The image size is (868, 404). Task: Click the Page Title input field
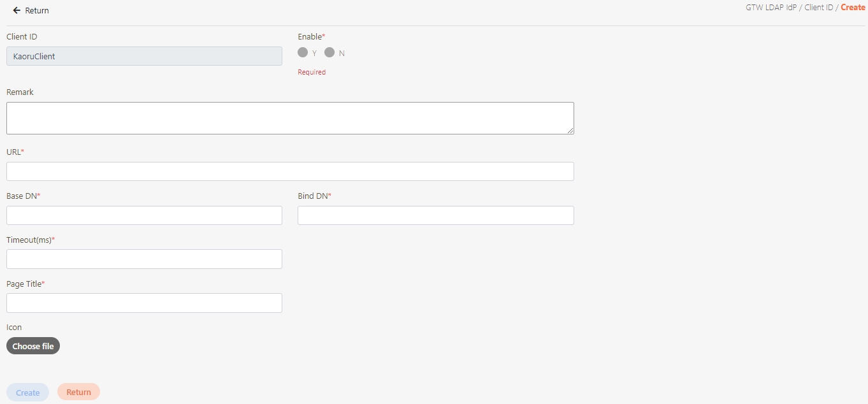pyautogui.click(x=144, y=303)
